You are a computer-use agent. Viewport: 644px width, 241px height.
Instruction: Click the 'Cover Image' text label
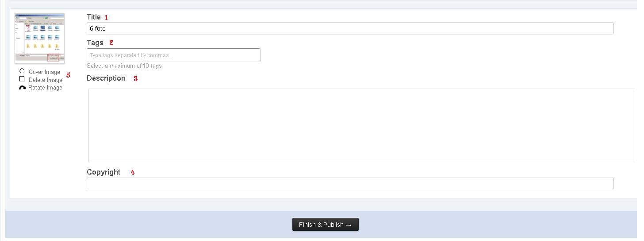tap(44, 72)
